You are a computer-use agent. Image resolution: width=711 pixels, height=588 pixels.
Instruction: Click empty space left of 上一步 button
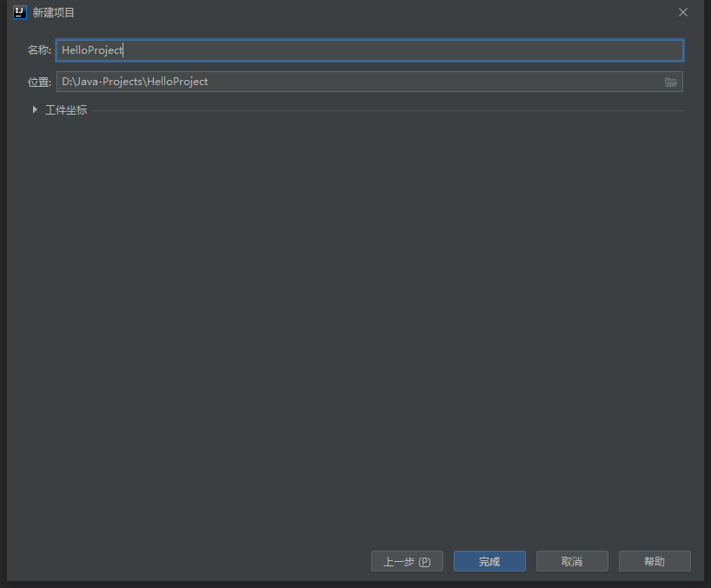point(191,561)
